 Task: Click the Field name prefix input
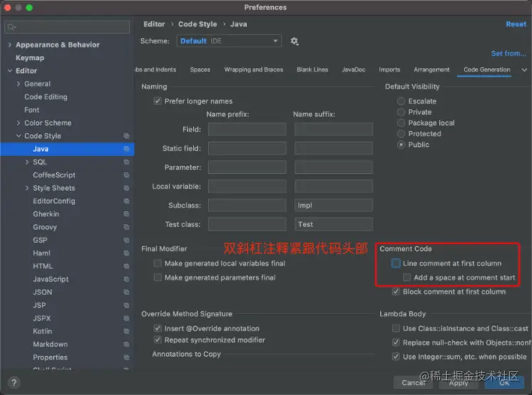[247, 129]
